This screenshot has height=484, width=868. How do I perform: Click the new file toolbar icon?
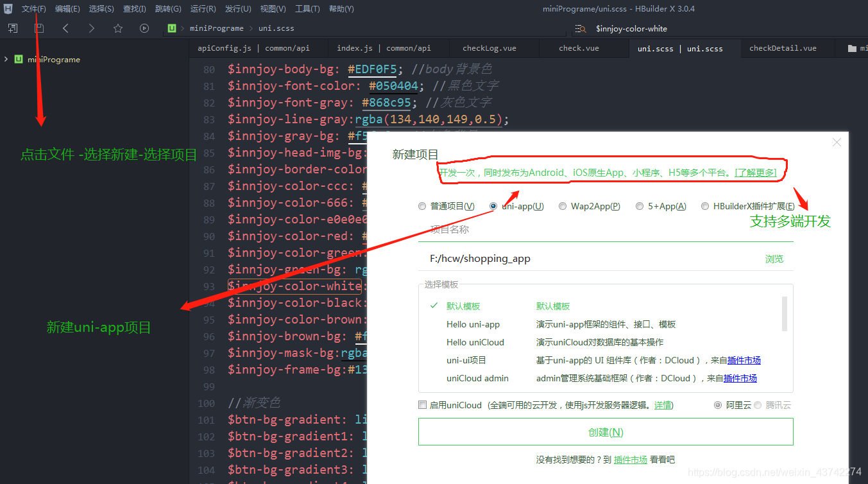[x=13, y=28]
